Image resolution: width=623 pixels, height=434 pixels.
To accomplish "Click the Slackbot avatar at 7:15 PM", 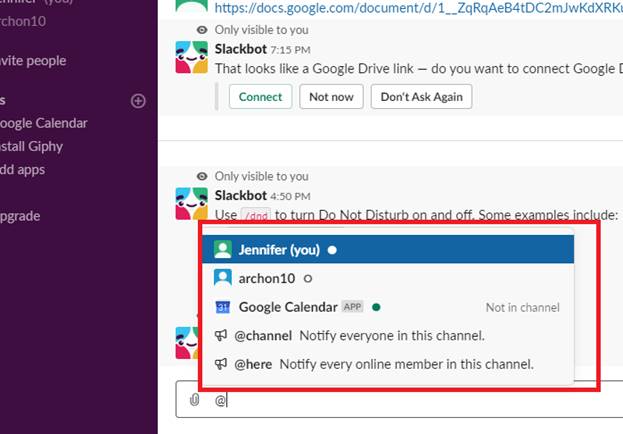I will [192, 57].
